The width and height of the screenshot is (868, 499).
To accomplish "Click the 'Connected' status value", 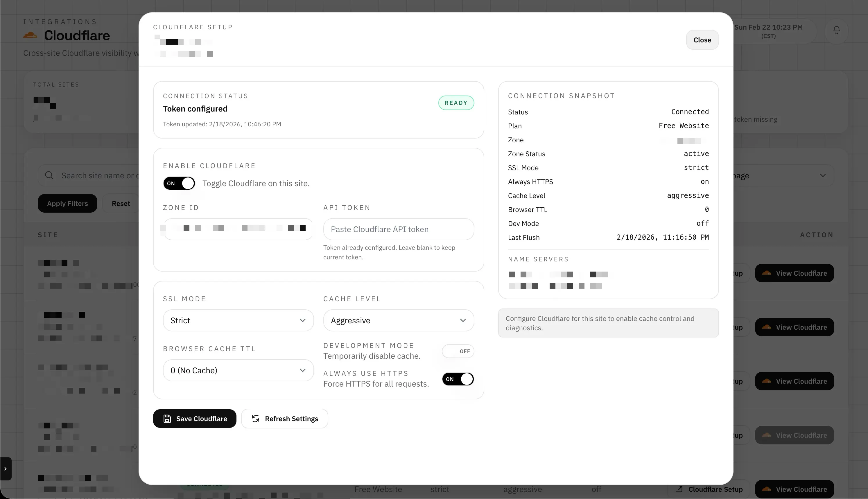I will pos(690,112).
